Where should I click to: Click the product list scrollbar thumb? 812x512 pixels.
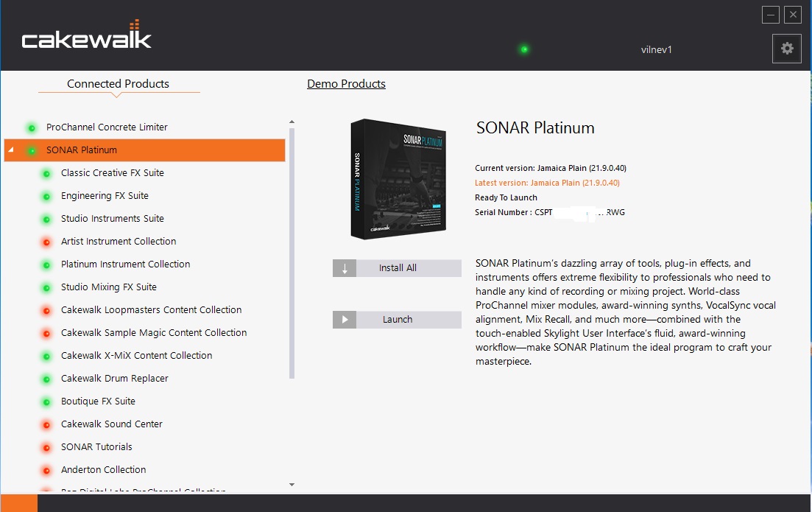click(292, 253)
